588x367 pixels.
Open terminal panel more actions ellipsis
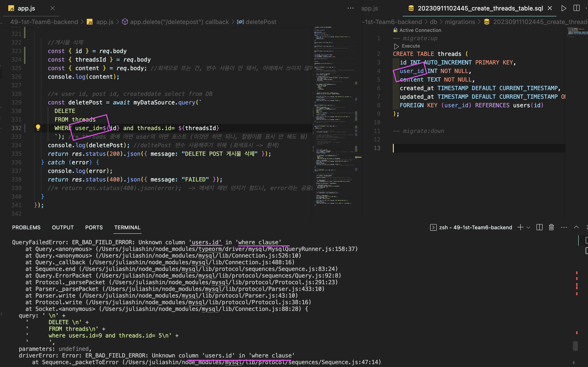pyautogui.click(x=564, y=227)
